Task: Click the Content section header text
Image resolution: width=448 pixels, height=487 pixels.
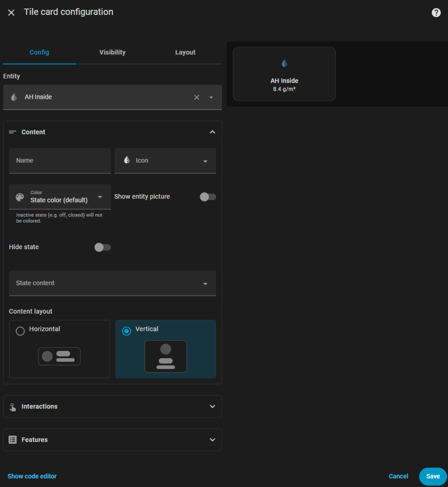Action: click(x=33, y=132)
